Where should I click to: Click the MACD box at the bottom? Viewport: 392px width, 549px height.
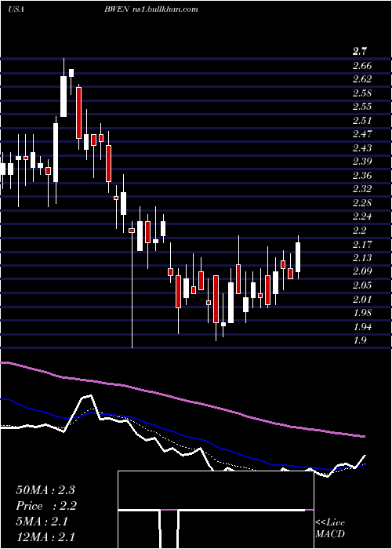click(216, 510)
